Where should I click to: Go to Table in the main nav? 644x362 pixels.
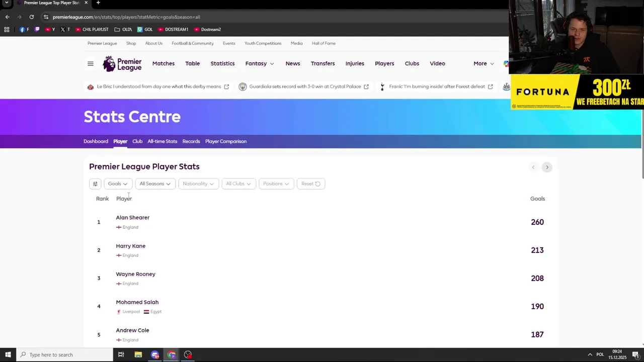(x=193, y=64)
